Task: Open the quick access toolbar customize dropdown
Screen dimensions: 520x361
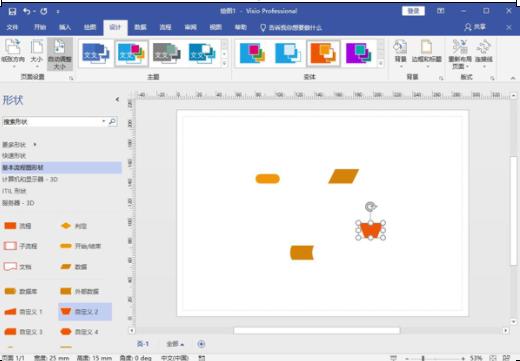Action: click(58, 12)
